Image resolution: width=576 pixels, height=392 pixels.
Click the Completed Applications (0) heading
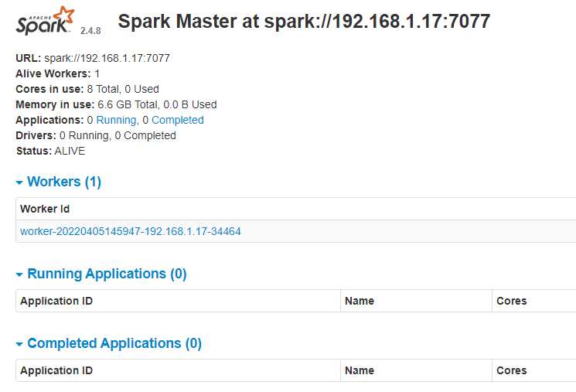[x=114, y=343]
